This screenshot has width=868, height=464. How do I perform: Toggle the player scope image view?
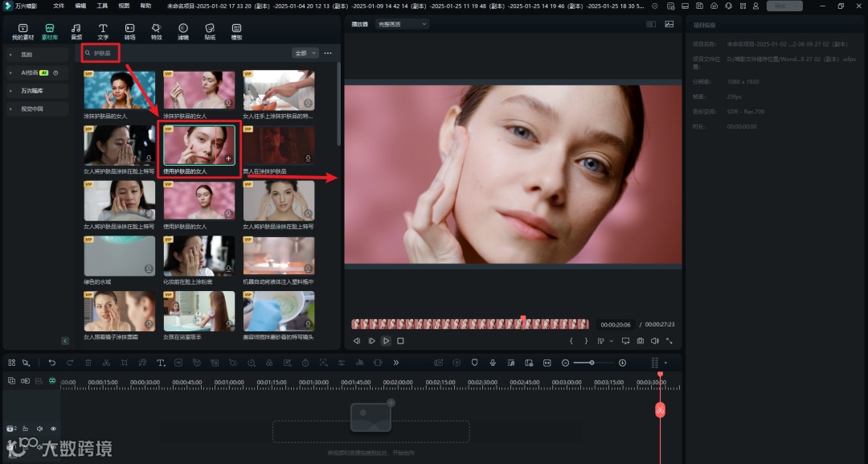tap(669, 24)
